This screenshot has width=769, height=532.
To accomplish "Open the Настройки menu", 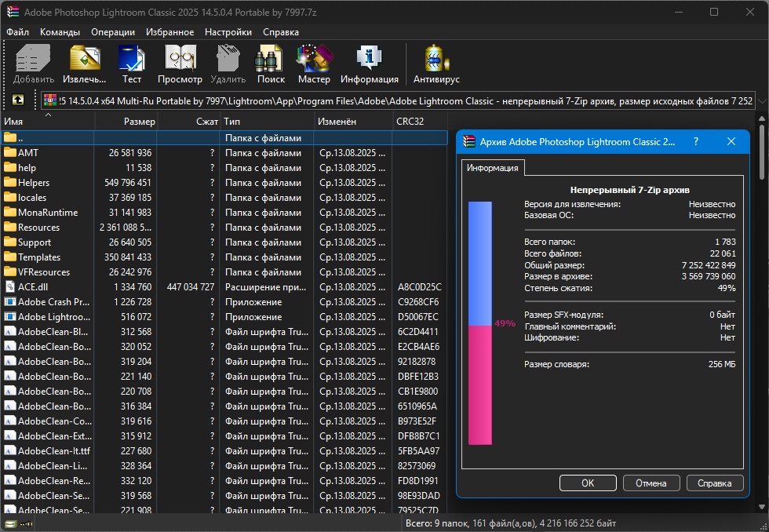I will click(x=228, y=32).
